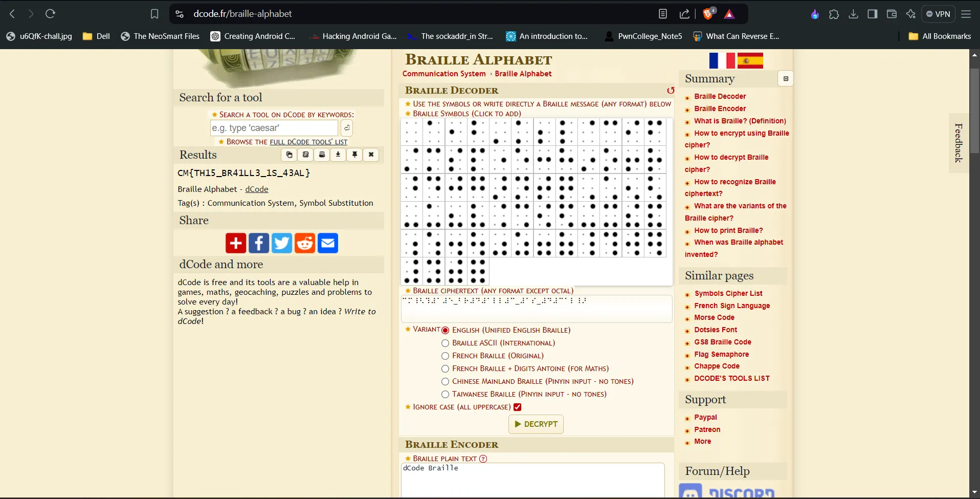Switch the site to French via flag
The width and height of the screenshot is (980, 499).
click(x=722, y=60)
